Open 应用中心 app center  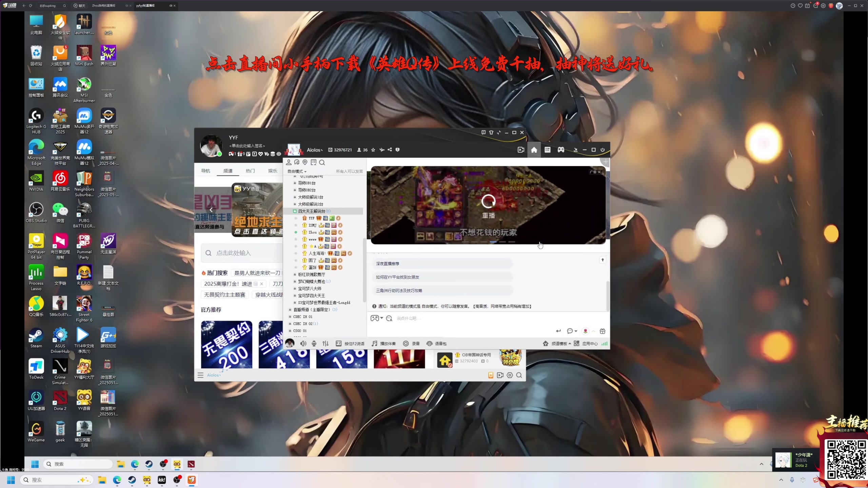click(586, 344)
